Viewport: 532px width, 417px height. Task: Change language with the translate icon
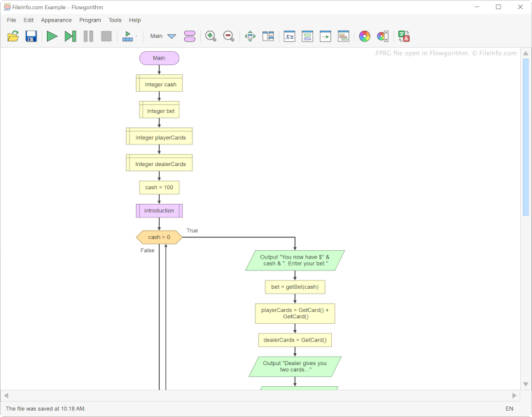(404, 36)
